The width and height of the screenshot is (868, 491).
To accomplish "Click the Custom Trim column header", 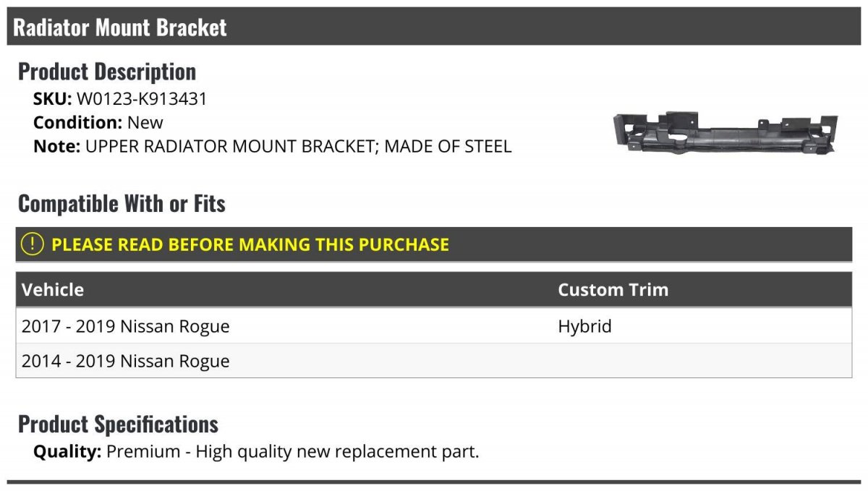I will (613, 290).
